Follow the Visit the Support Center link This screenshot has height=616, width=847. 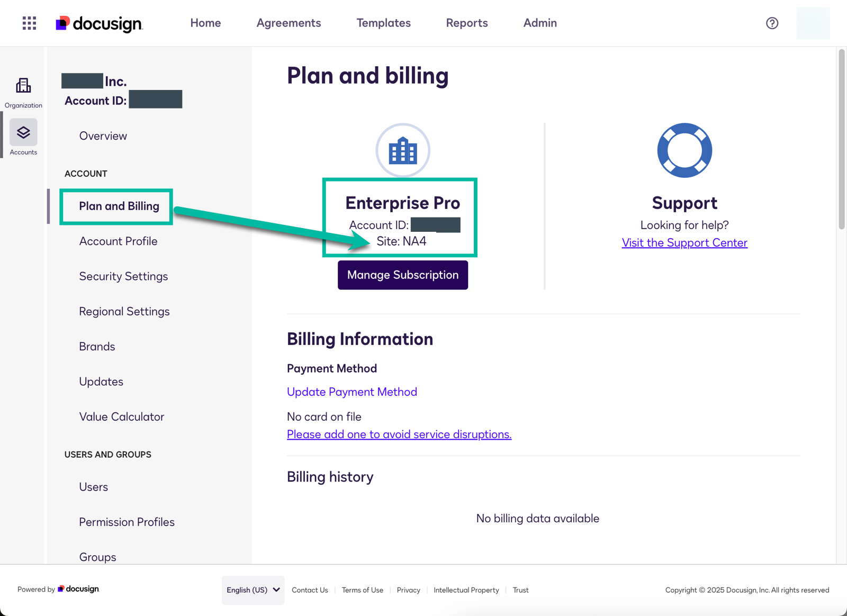point(684,243)
